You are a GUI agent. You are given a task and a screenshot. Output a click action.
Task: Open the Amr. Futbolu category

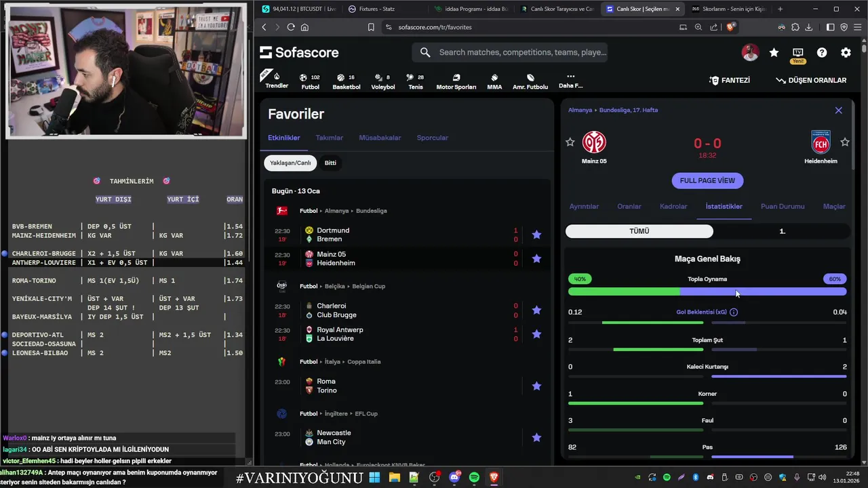(530, 81)
